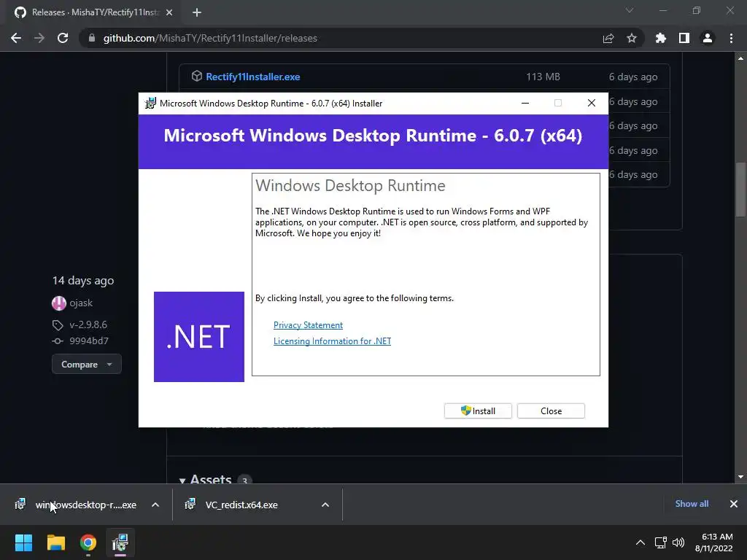This screenshot has width=747, height=560.
Task: Reload the GitHub releases page
Action: point(63,38)
